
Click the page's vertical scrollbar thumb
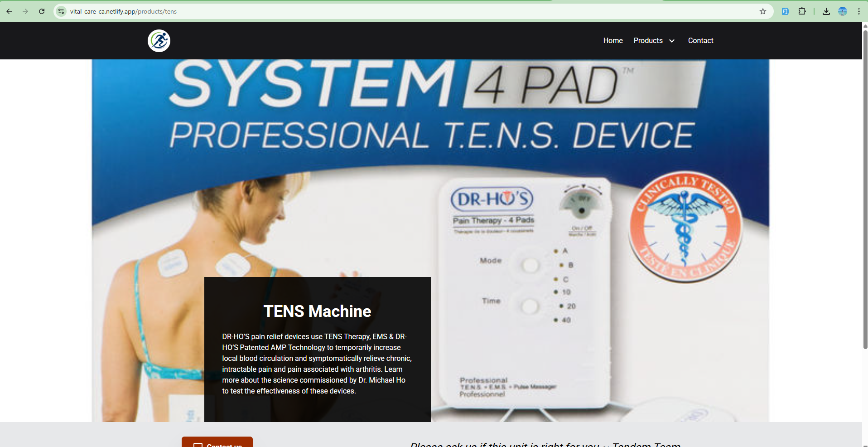point(865,189)
